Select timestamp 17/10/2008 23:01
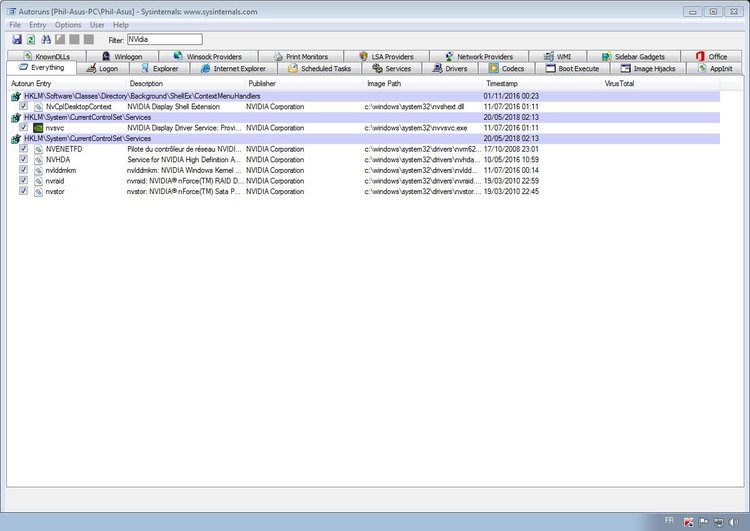750x531 pixels. [511, 149]
